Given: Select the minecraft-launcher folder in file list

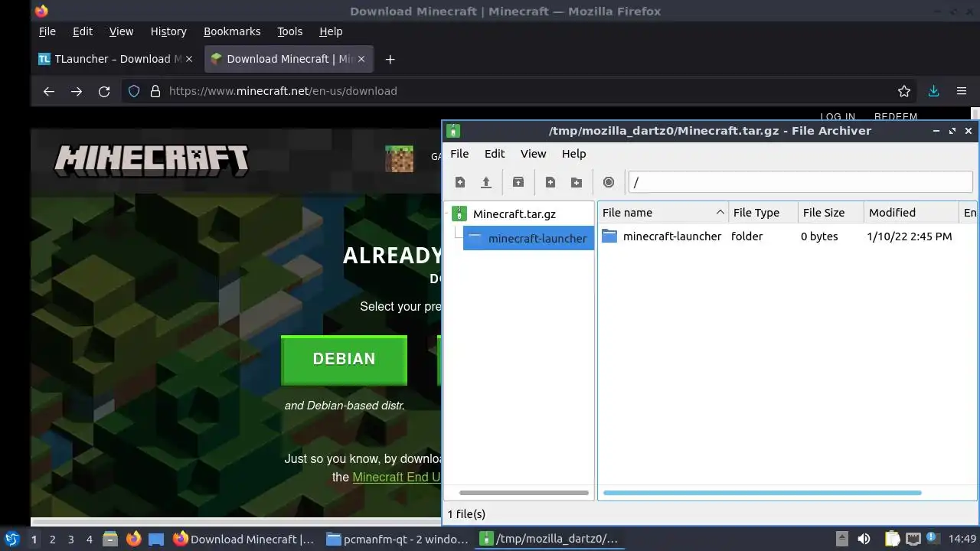Looking at the screenshot, I should pyautogui.click(x=672, y=236).
